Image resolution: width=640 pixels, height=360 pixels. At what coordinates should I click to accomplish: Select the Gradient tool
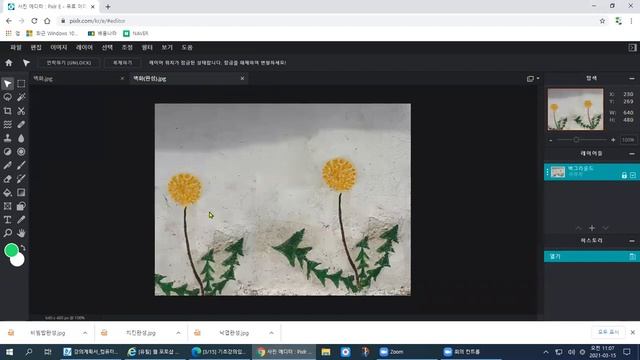click(21, 192)
